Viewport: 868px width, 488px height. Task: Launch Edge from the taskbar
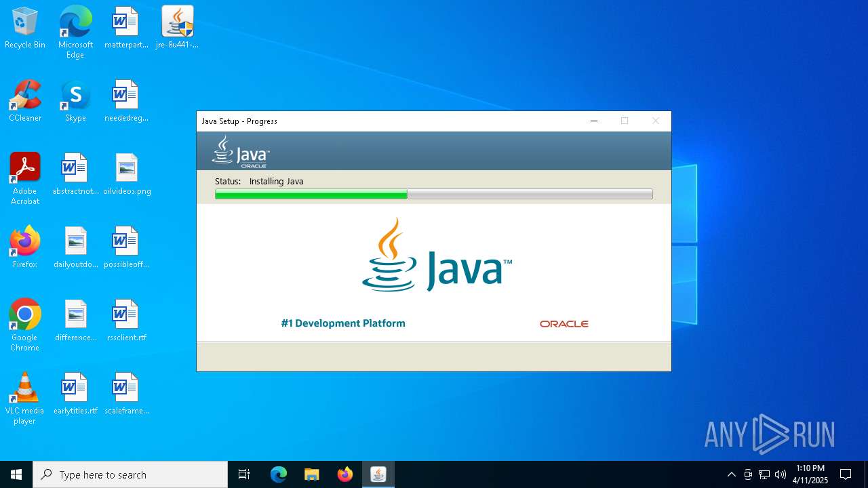tap(279, 474)
